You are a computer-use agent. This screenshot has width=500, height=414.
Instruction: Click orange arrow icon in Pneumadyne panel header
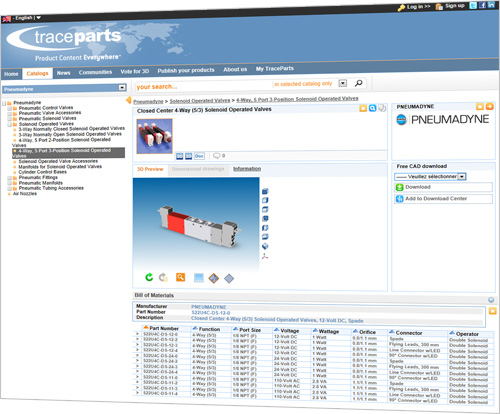pyautogui.click(x=489, y=106)
